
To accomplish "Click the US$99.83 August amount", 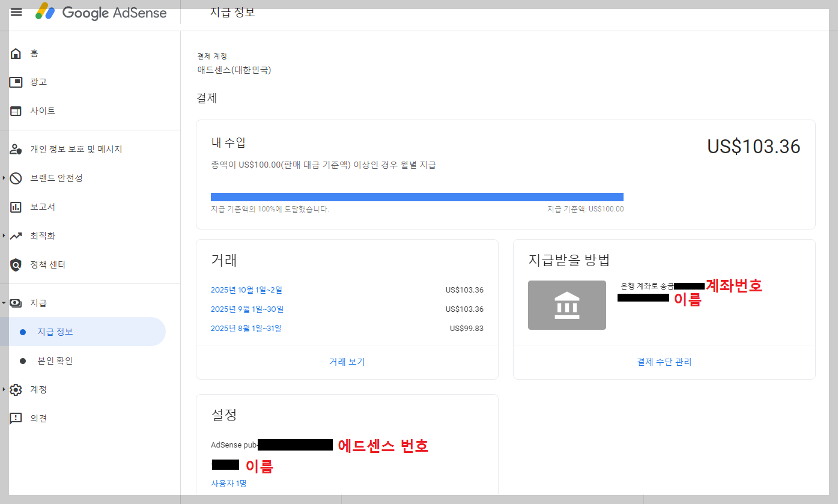I will [466, 329].
